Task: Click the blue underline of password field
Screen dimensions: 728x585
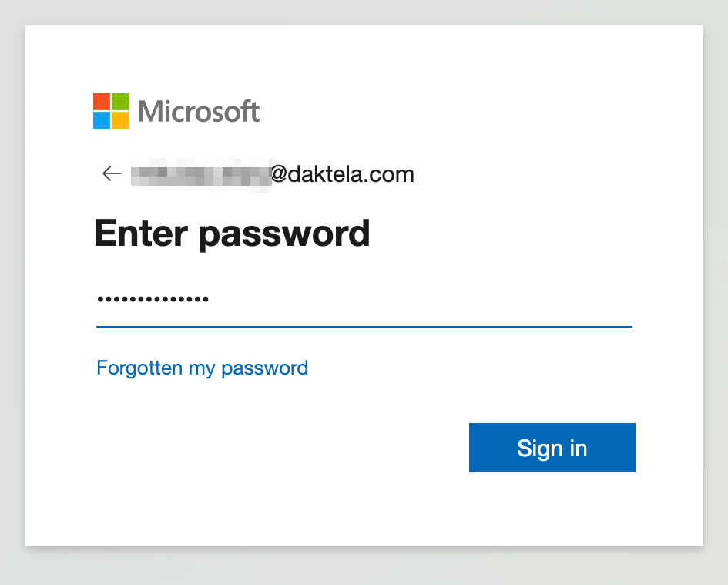Action: 364,326
